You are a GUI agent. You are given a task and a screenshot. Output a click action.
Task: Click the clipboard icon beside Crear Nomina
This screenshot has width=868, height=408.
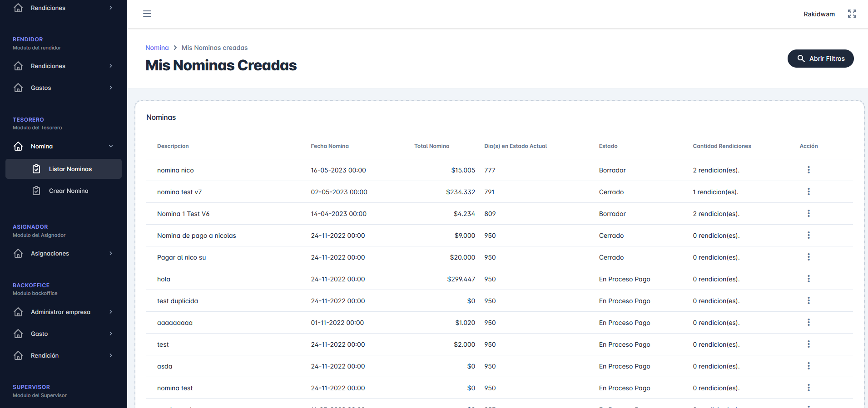click(x=36, y=191)
